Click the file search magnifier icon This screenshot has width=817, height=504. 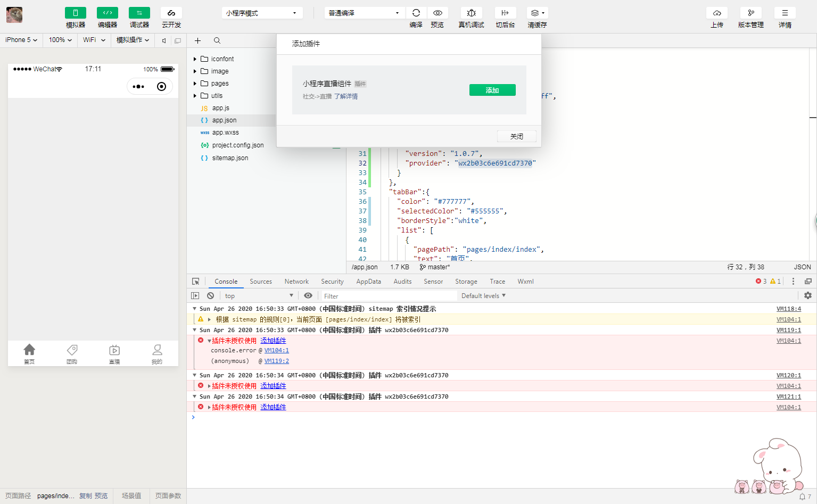pos(217,40)
